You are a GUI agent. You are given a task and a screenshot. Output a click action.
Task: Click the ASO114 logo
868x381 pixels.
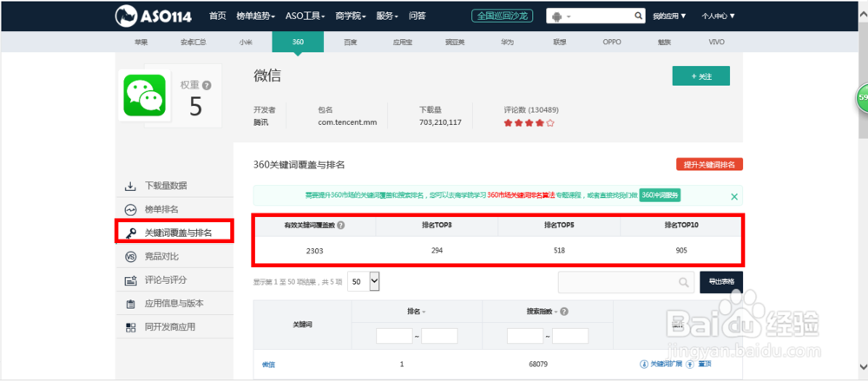[x=154, y=16]
